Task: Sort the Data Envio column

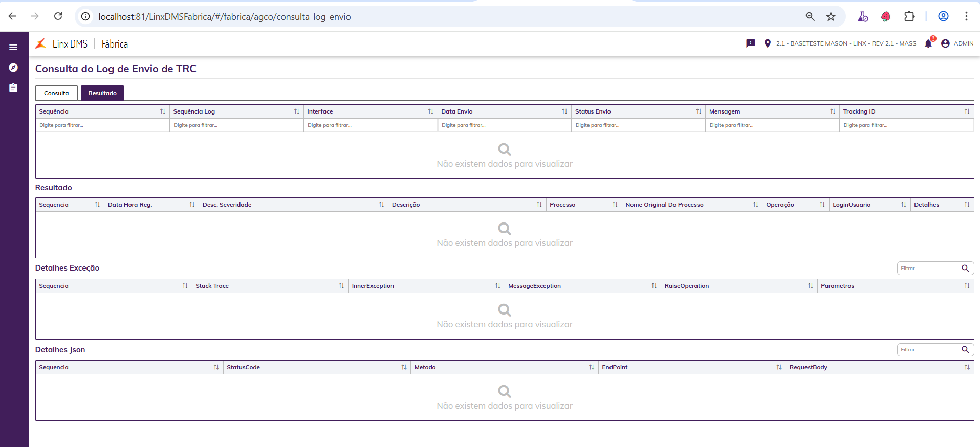Action: [x=564, y=111]
